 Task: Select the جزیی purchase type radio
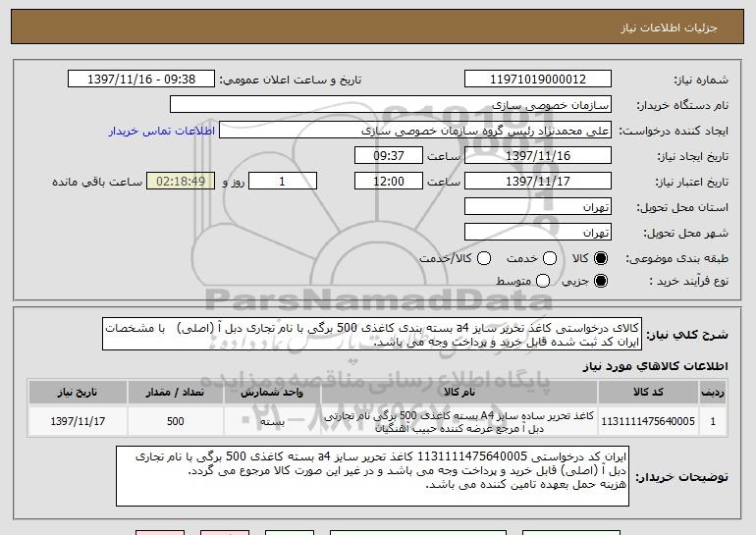point(601,281)
